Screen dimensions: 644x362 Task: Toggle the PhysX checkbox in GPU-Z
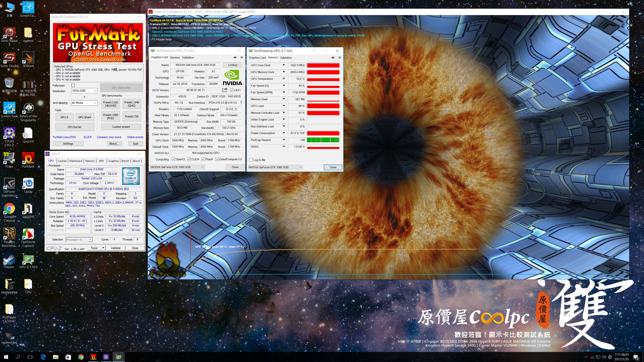pyautogui.click(x=203, y=159)
